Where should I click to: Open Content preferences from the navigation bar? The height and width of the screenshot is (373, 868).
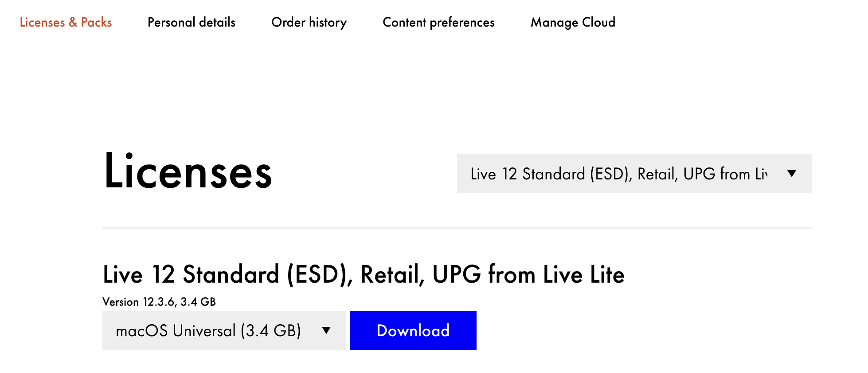tap(438, 22)
